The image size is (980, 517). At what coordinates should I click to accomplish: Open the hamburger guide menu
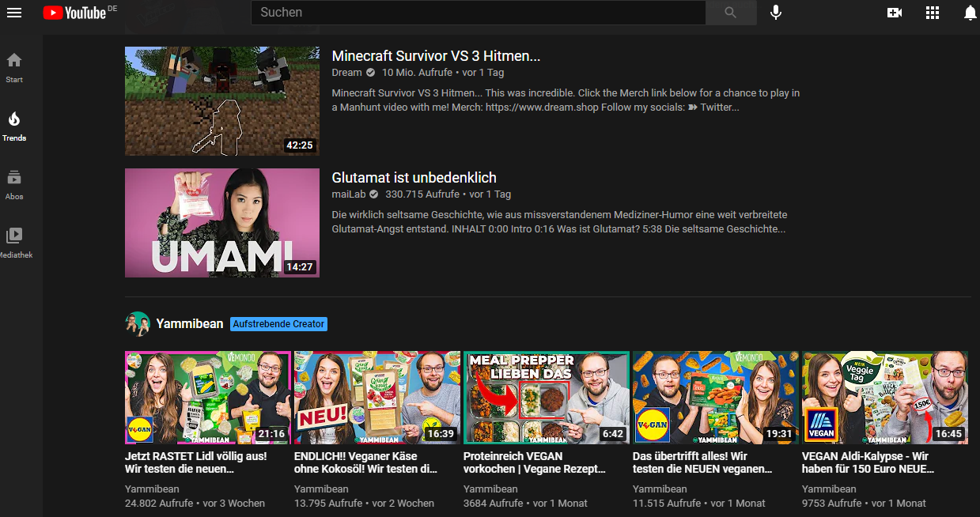tap(14, 13)
